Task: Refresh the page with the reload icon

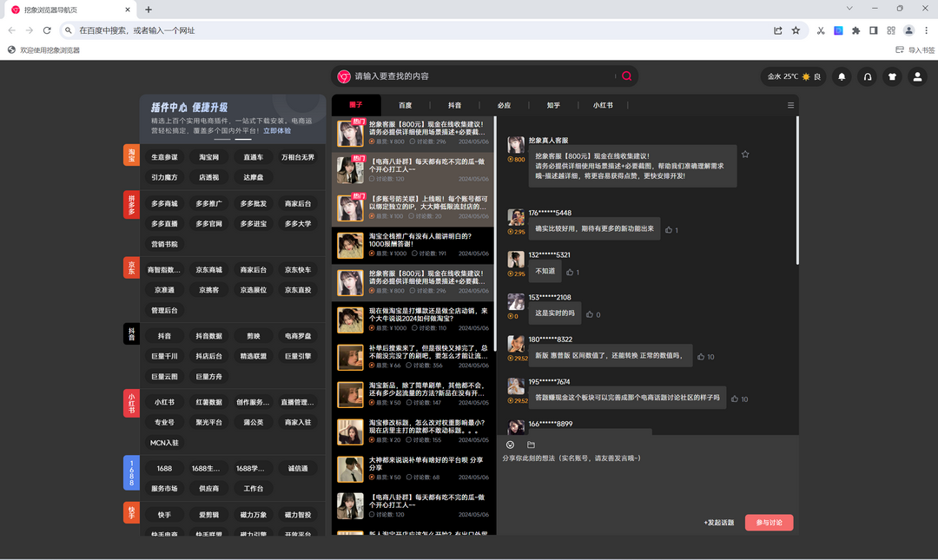Action: point(46,30)
